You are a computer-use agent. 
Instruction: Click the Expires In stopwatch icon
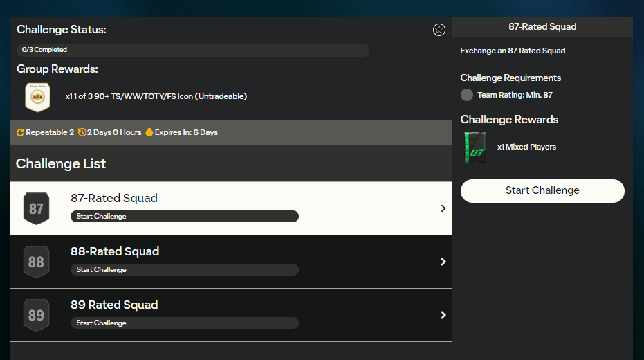click(x=149, y=133)
